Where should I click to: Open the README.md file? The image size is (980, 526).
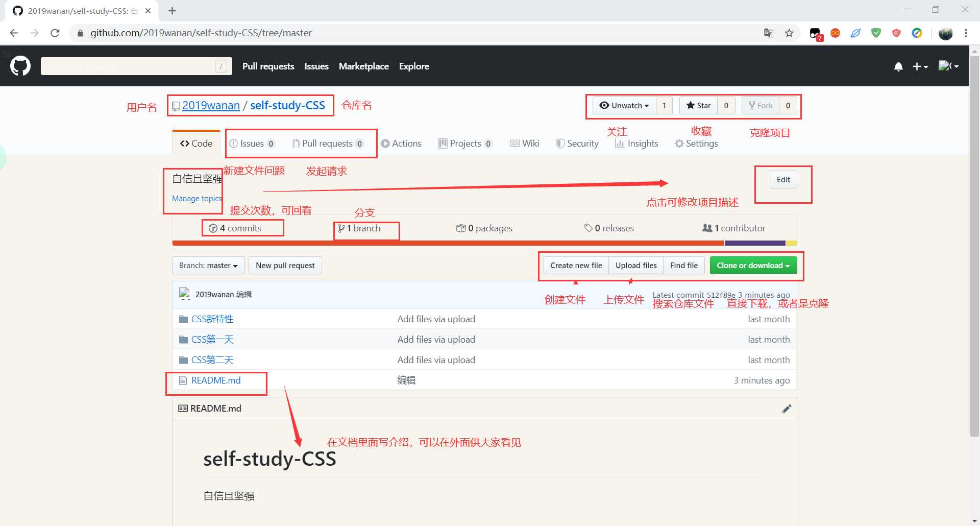point(216,380)
